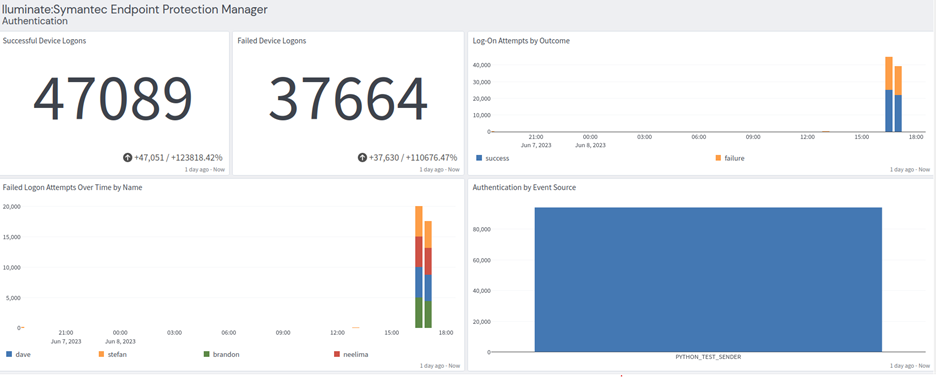This screenshot has width=936, height=377.
Task: Click Failed Logon Attempts Over Time by Name title
Action: [x=72, y=187]
